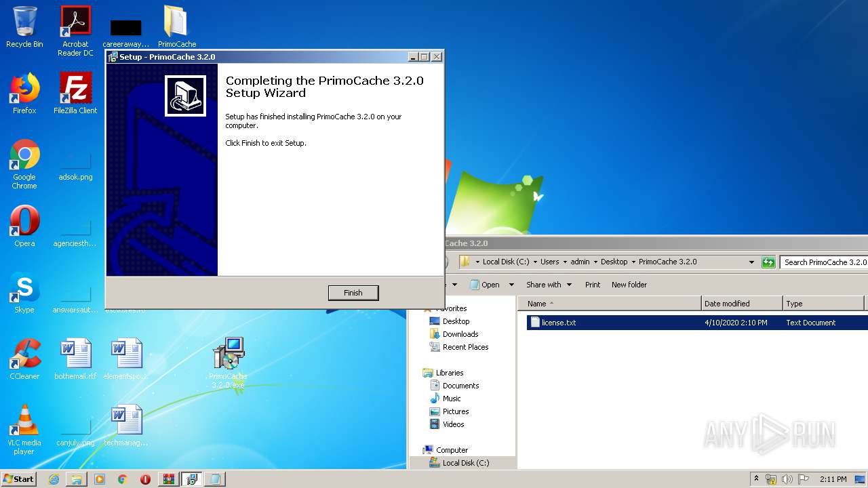Screen dimensions: 868x488
Task: Click Finish to exit the PrimoCache setup
Action: [353, 293]
